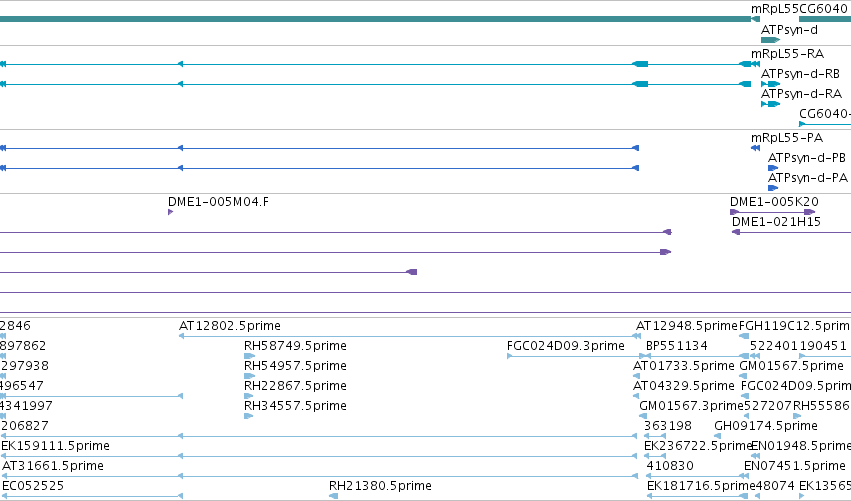Click the EK159111.5prime label
851x501 pixels.
click(x=55, y=446)
